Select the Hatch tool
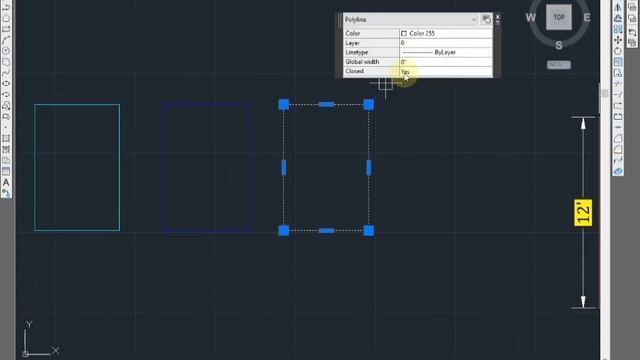 [x=6, y=139]
